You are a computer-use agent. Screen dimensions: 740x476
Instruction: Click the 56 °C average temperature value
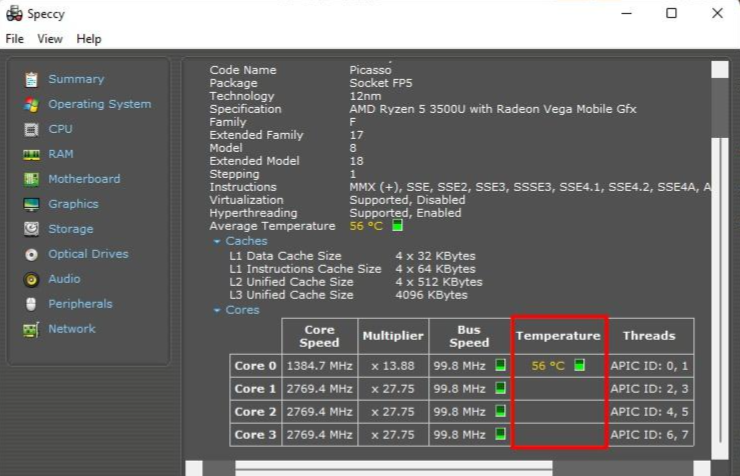tap(366, 226)
